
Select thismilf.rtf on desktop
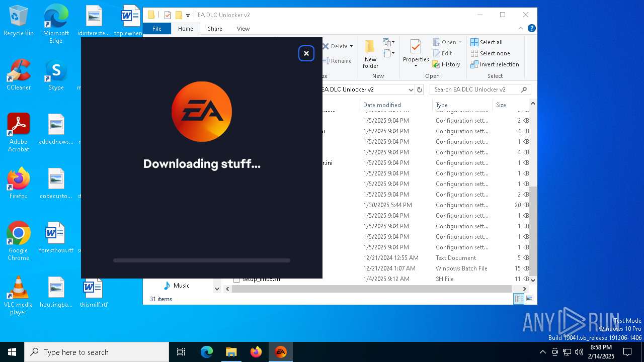pyautogui.click(x=94, y=293)
